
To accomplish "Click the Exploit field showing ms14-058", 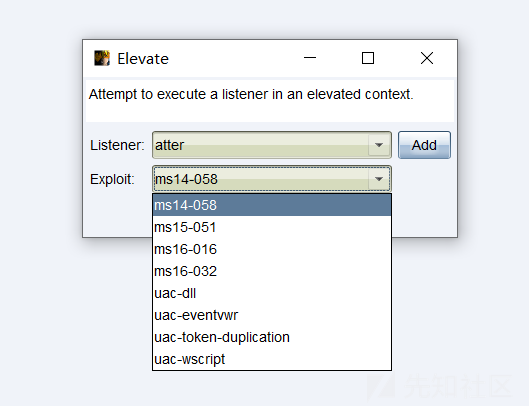I will (x=272, y=179).
